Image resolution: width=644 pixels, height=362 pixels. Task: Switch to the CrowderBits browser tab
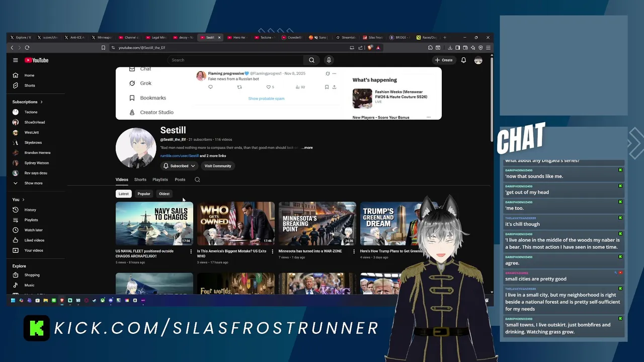[x=292, y=37]
